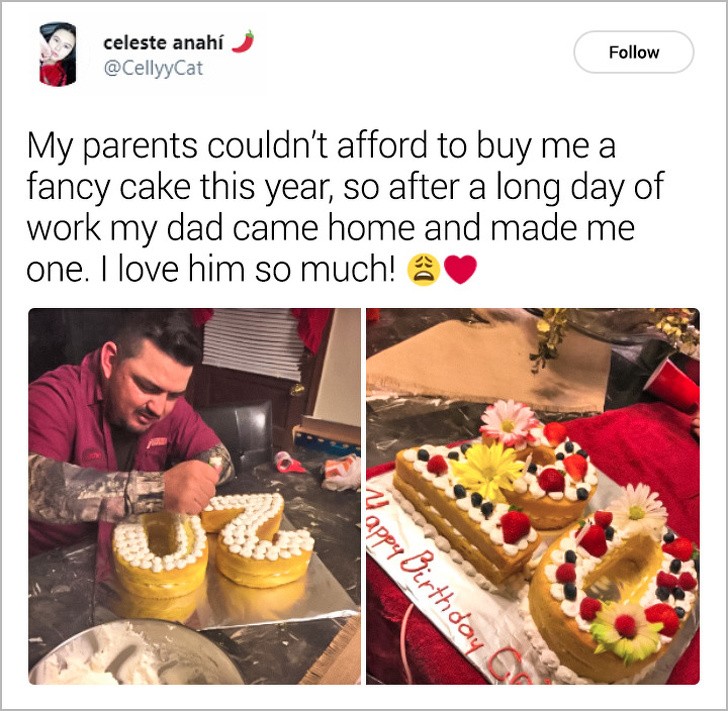Click the hand piping frosting onto the cake
Screen dimensions: 728x711
[191, 485]
